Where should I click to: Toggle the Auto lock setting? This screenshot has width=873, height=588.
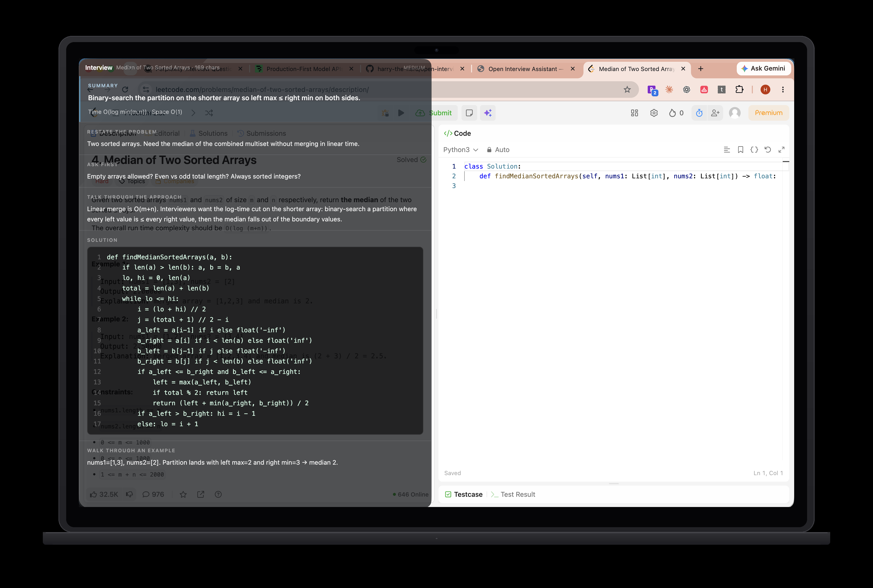[498, 150]
